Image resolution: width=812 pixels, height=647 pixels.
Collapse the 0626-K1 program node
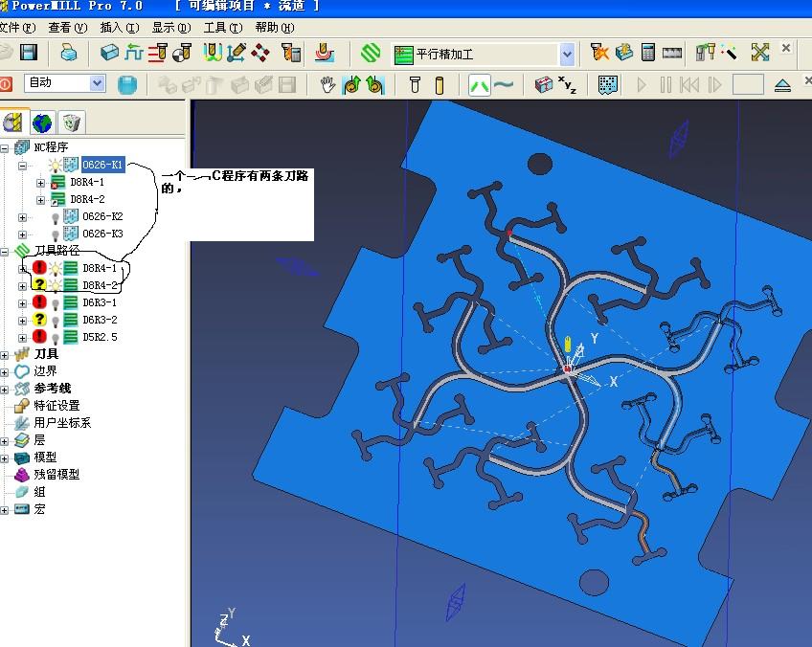(x=22, y=166)
